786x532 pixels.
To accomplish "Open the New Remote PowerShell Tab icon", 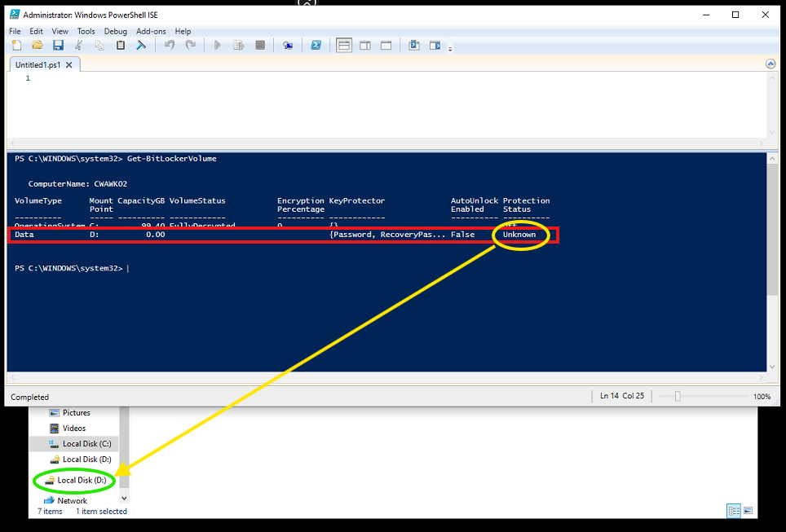I will click(288, 46).
